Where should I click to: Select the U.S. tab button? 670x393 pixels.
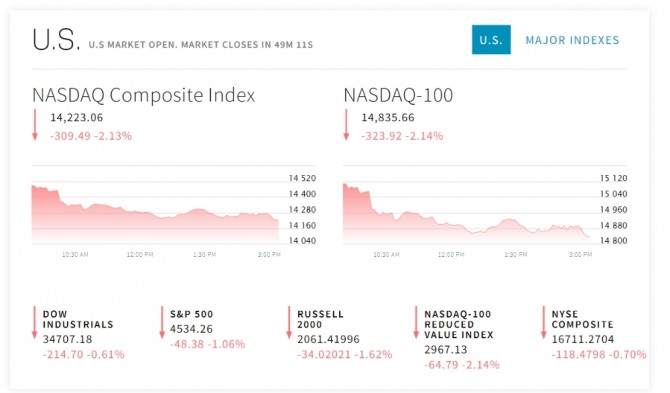click(491, 40)
